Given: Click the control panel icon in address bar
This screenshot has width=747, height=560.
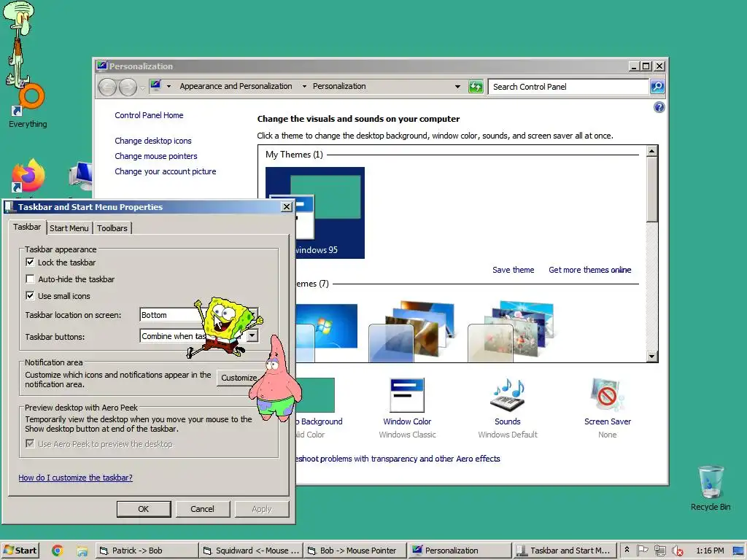Looking at the screenshot, I should [156, 86].
